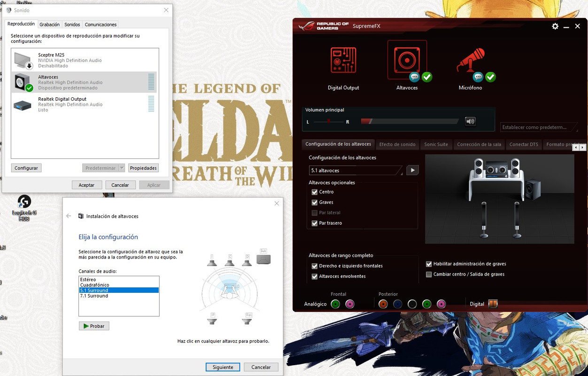Click the chat bubble badge on Micrófono
The height and width of the screenshot is (376, 588).
[478, 77]
